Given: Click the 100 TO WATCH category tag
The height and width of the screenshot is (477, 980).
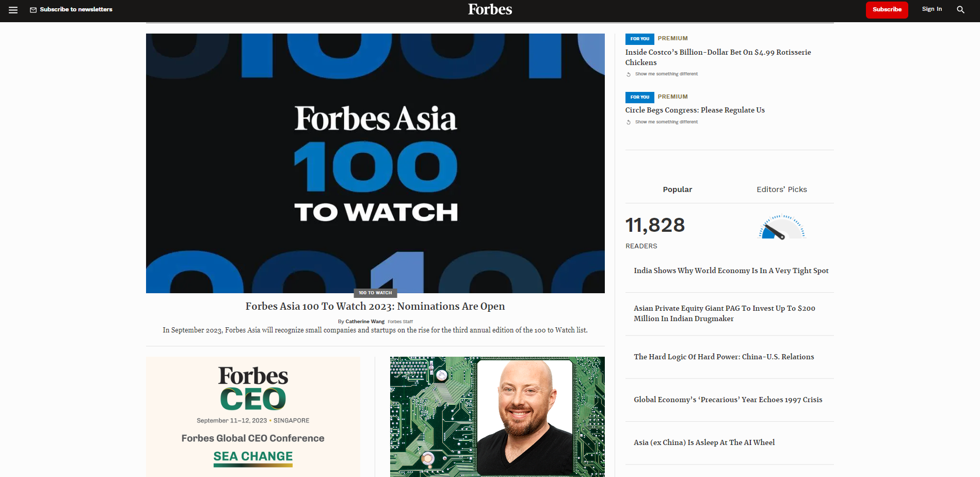Looking at the screenshot, I should [375, 293].
